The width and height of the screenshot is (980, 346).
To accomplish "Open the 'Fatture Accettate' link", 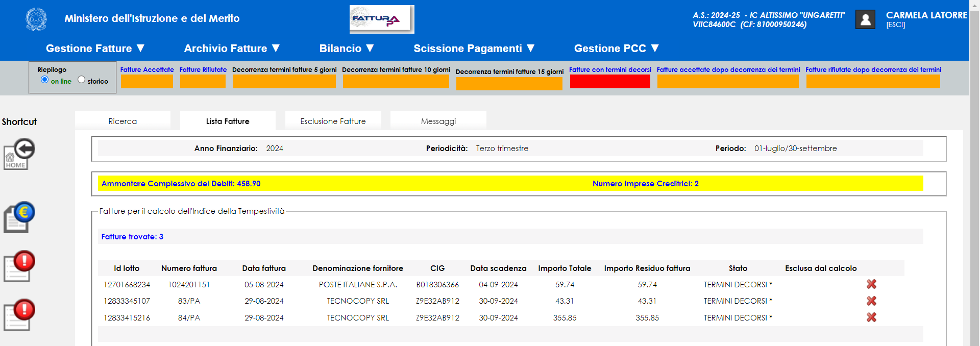I will (147, 70).
